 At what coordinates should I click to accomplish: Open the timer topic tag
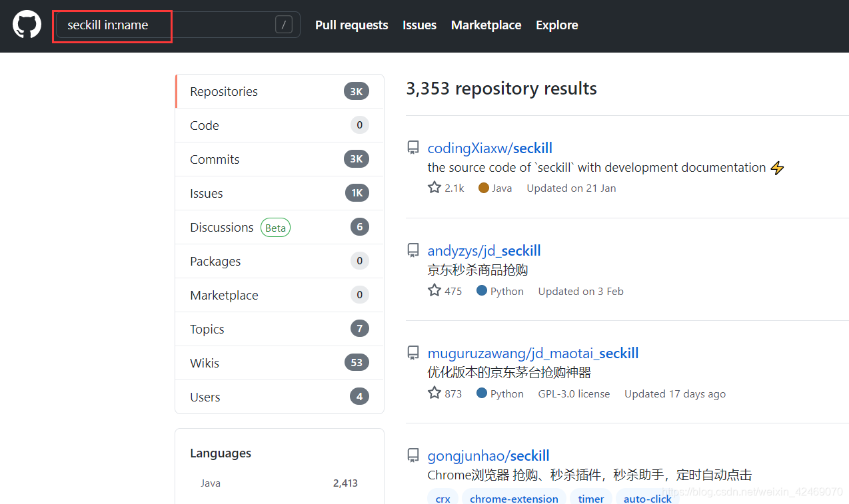591,498
